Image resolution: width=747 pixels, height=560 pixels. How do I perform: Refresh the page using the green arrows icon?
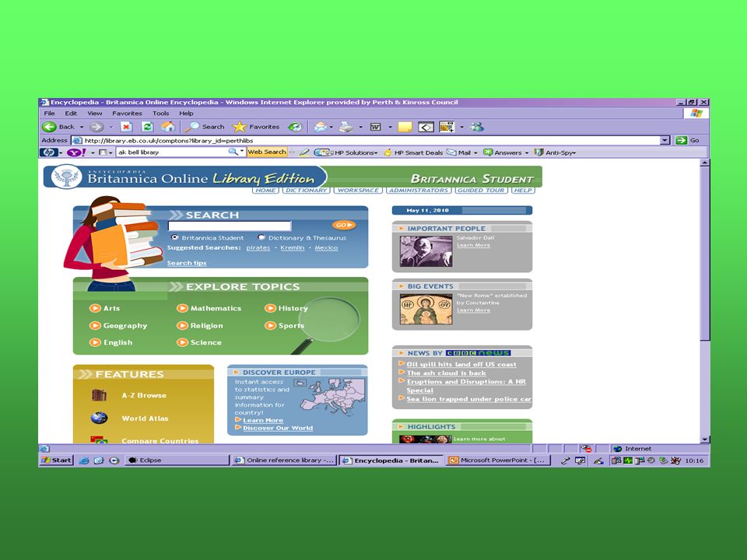point(147,127)
